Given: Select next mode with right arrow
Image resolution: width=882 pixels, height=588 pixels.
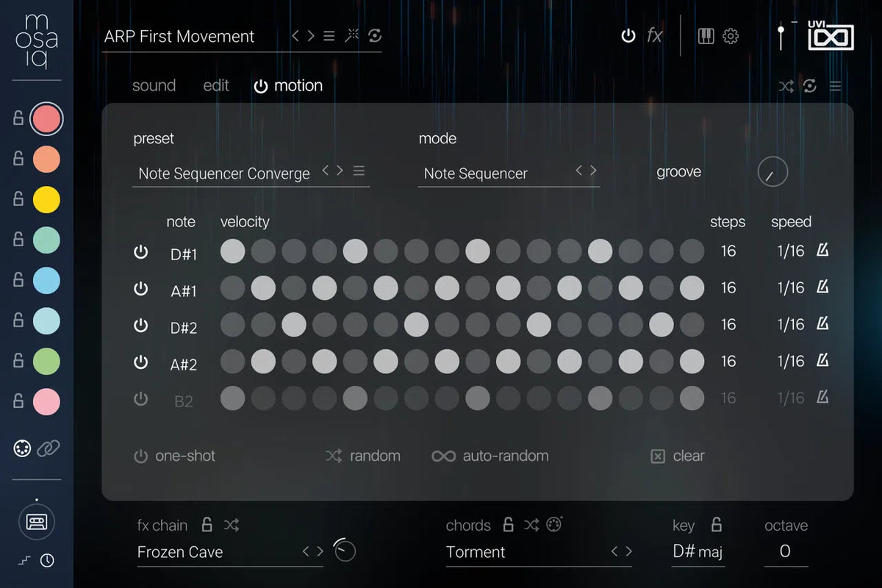Looking at the screenshot, I should click(593, 171).
